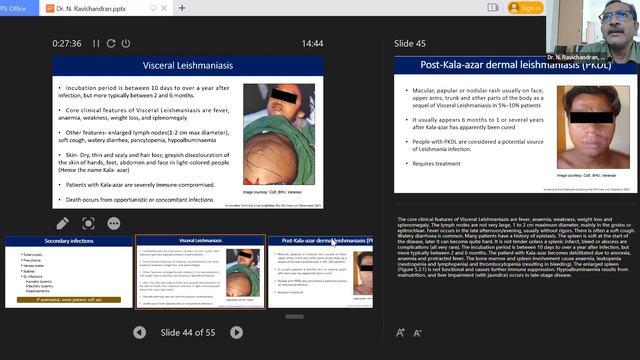This screenshot has width=640, height=360.
Task: Click the Sign in button
Action: point(526,8)
